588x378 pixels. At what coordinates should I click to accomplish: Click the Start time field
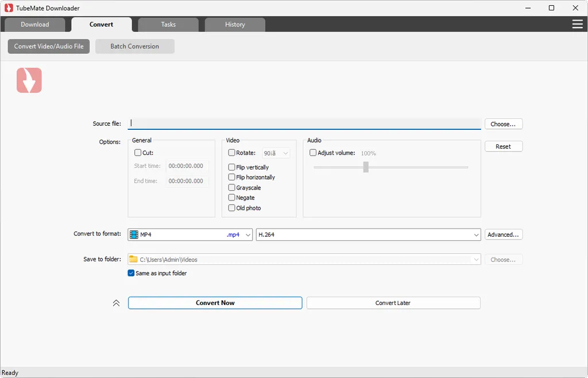click(187, 166)
